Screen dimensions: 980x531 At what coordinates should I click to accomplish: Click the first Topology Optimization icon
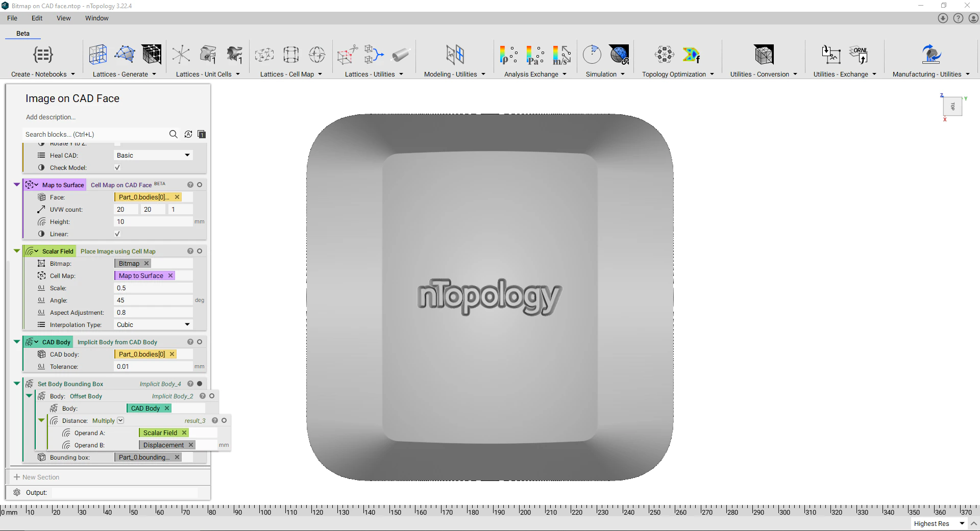665,55
